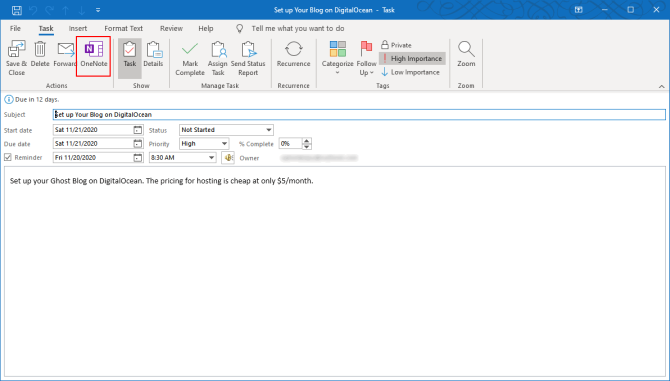Open the Priority dropdown

point(224,144)
